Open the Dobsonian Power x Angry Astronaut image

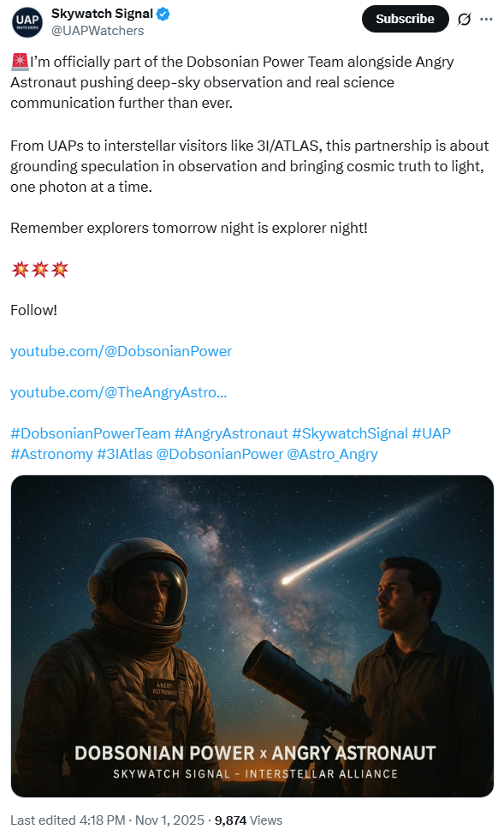tap(252, 635)
